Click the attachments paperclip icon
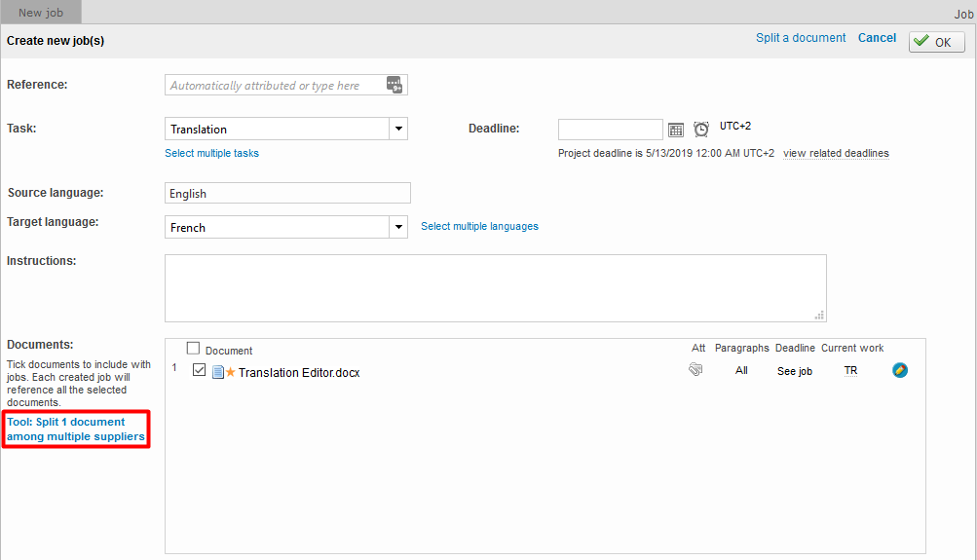 pos(695,370)
